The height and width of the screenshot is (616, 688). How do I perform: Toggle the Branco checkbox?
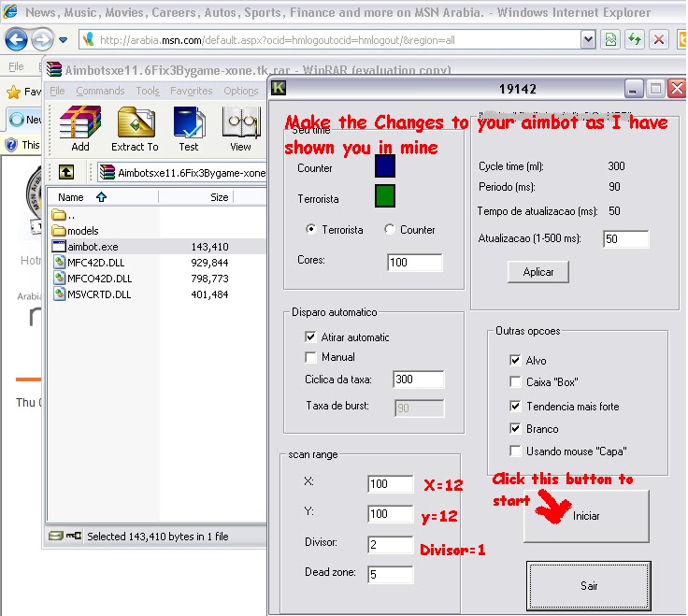515,428
